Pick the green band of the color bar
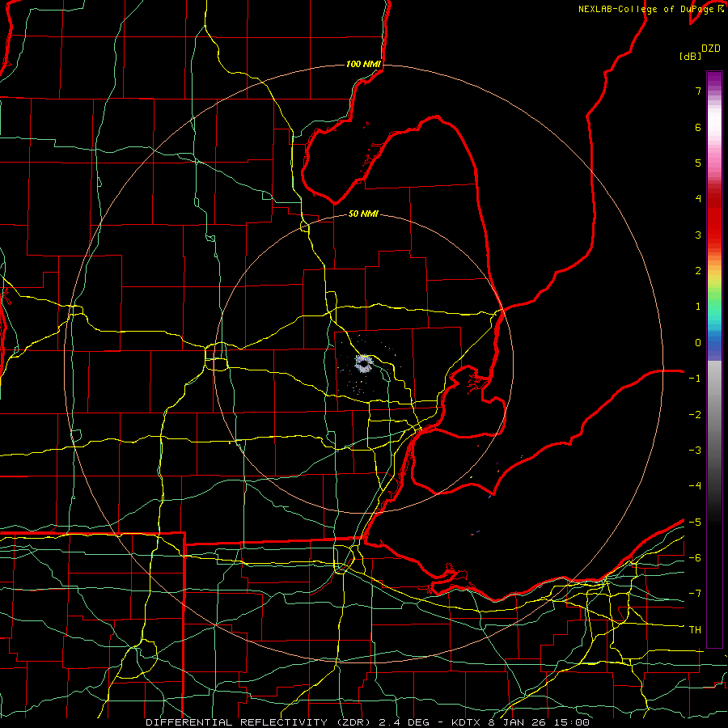 714,297
